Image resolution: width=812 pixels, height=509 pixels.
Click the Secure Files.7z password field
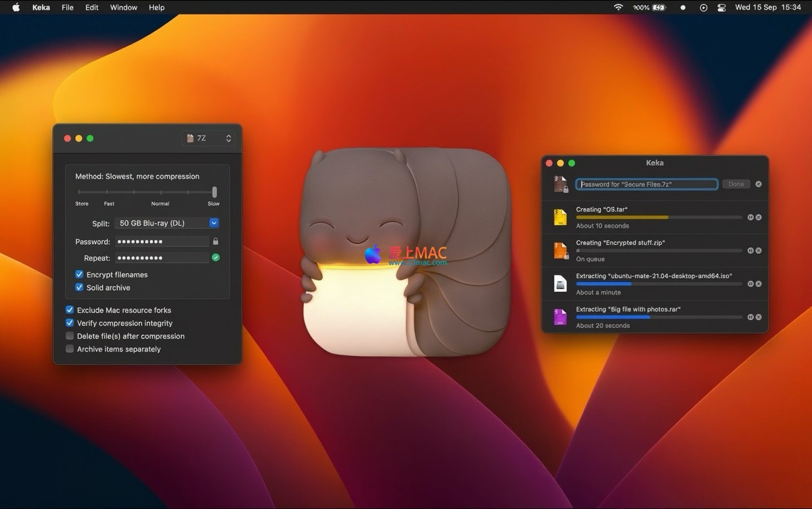coord(646,184)
